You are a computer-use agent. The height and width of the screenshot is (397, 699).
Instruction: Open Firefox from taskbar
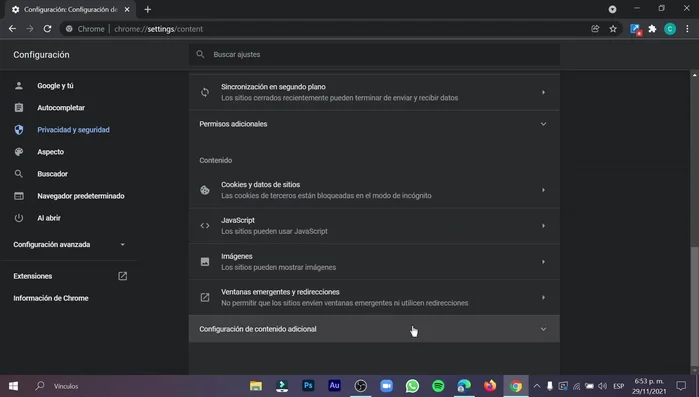(490, 386)
